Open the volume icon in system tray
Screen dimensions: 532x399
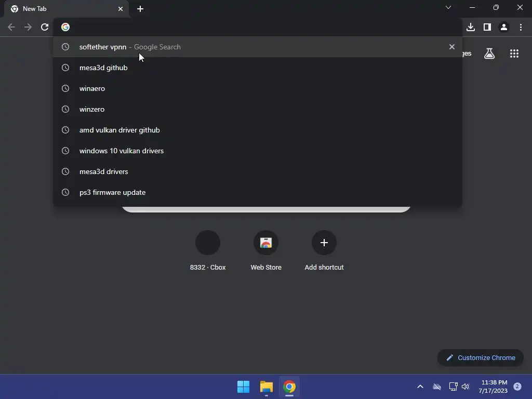tap(465, 387)
